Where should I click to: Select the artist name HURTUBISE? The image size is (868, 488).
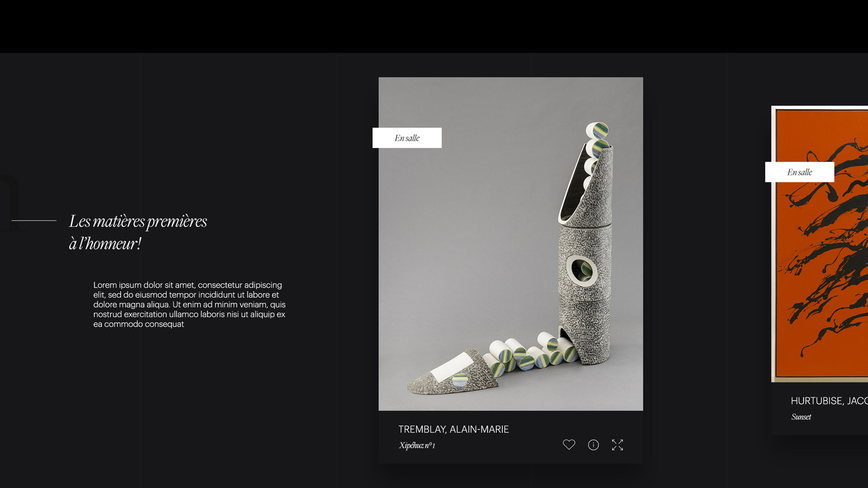coord(829,401)
